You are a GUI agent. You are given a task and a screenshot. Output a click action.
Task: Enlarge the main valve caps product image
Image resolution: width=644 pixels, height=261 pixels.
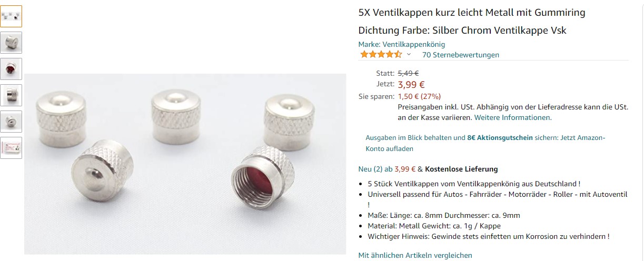click(x=185, y=164)
